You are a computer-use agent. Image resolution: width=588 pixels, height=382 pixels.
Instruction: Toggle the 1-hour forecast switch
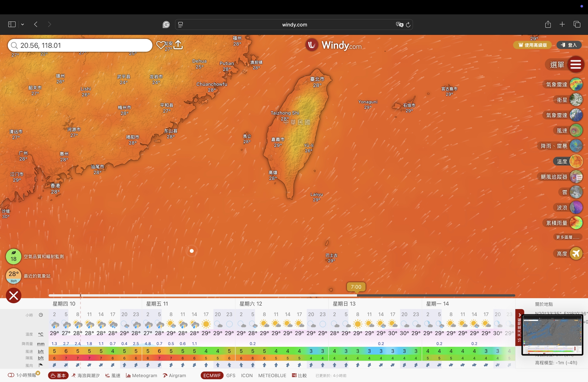(11, 375)
